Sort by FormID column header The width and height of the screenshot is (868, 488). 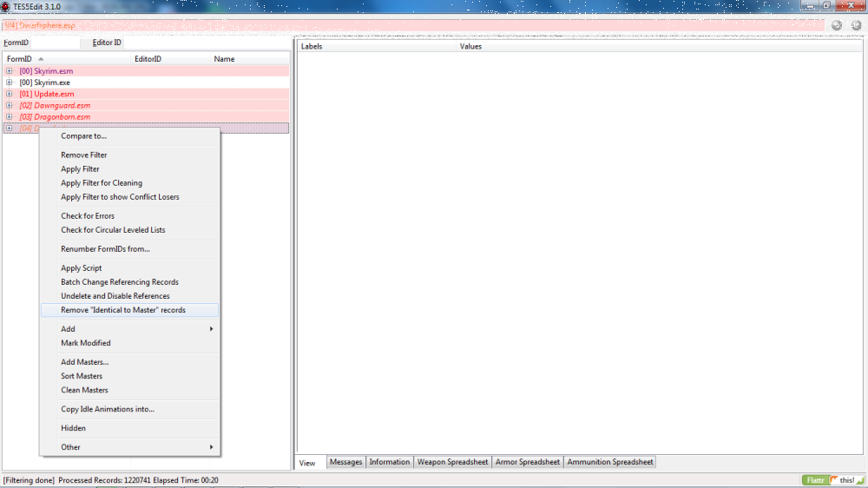click(x=67, y=59)
